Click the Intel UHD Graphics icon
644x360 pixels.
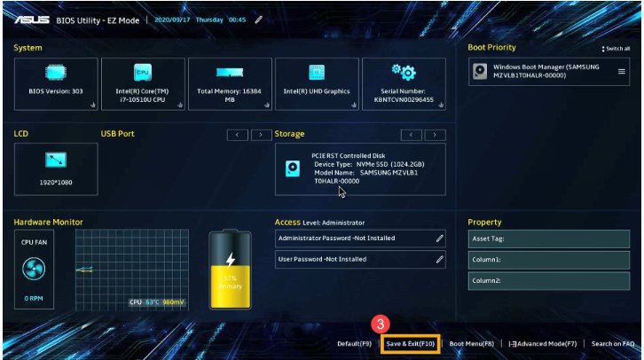316,73
